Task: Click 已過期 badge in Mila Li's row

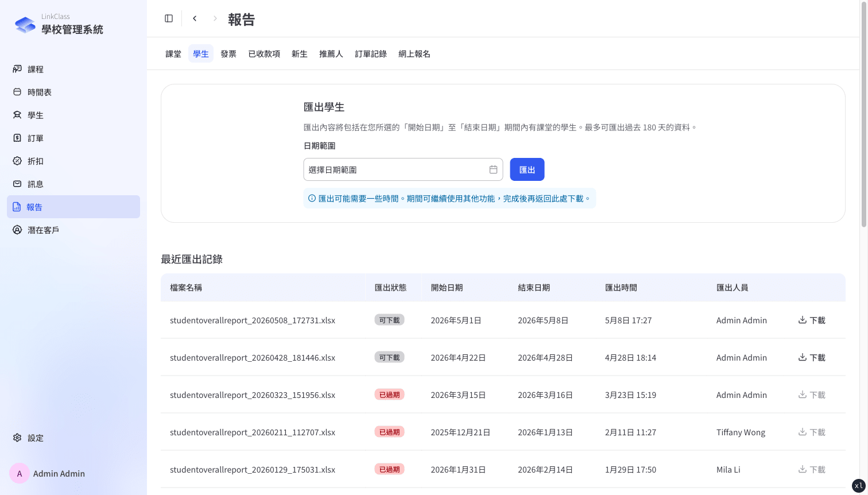Action: coord(389,469)
